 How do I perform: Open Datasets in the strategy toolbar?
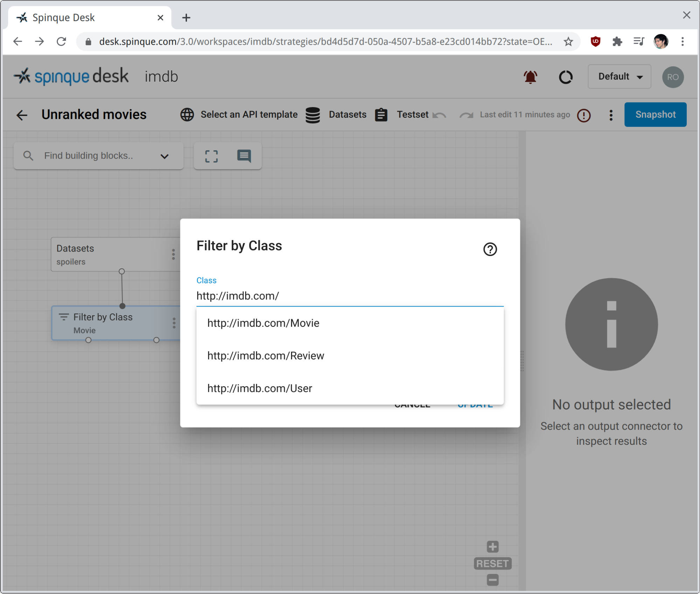(347, 115)
